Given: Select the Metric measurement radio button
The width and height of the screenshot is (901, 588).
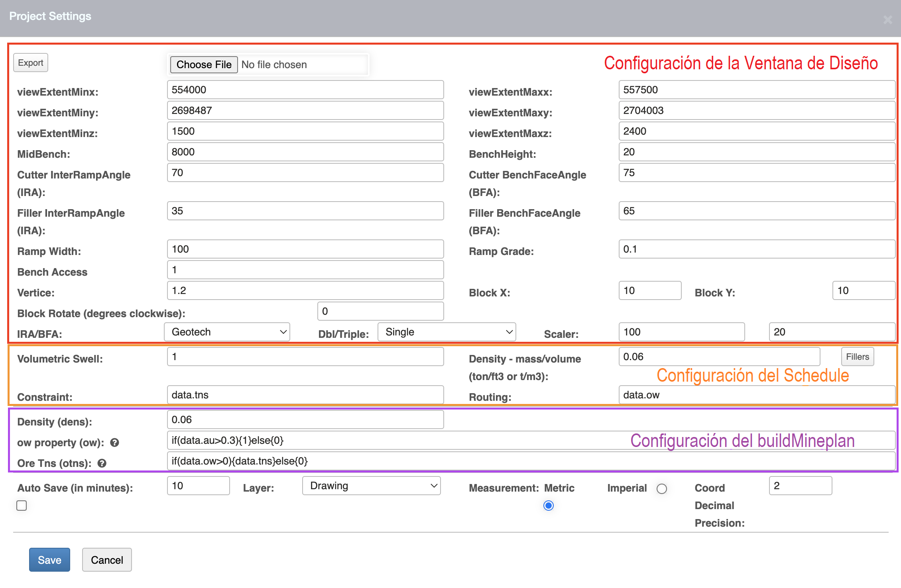Looking at the screenshot, I should click(549, 506).
